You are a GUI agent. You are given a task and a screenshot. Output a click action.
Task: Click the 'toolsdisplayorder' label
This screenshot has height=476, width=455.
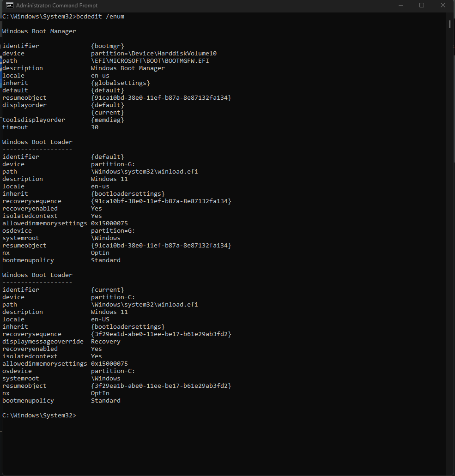pos(34,120)
